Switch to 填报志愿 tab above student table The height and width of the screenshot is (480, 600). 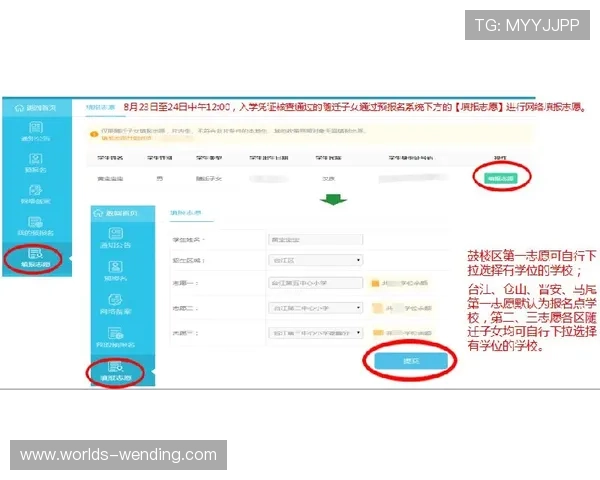tap(100, 108)
